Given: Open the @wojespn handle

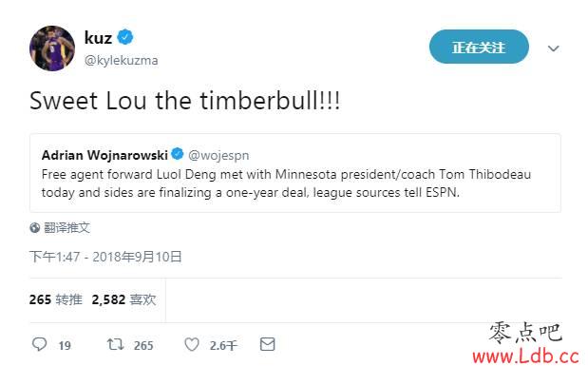Looking at the screenshot, I should coord(218,155).
